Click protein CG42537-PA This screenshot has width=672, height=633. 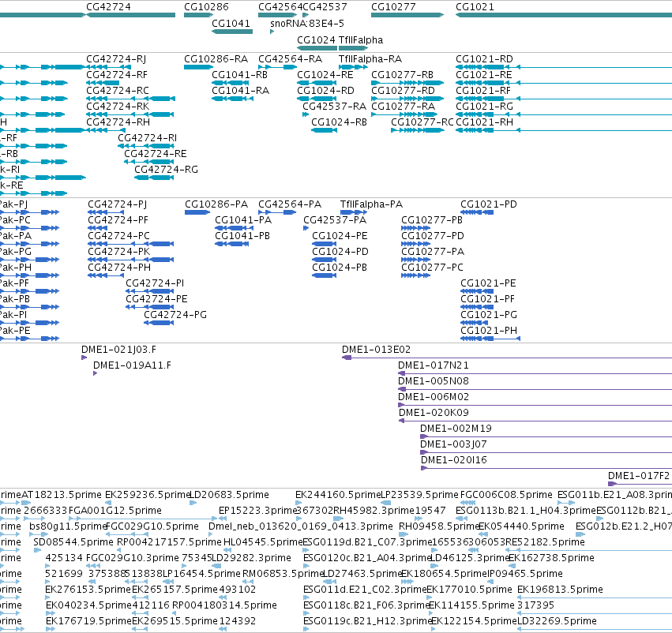click(335, 220)
